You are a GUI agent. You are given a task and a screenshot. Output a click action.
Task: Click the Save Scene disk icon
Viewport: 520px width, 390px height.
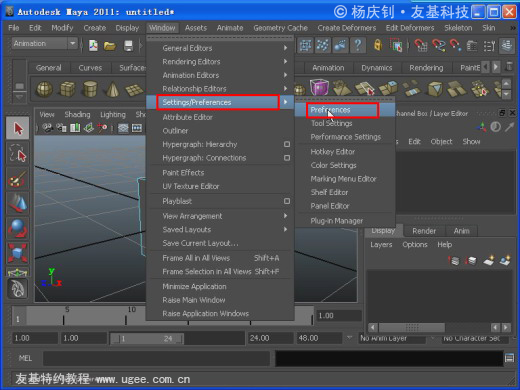click(128, 45)
